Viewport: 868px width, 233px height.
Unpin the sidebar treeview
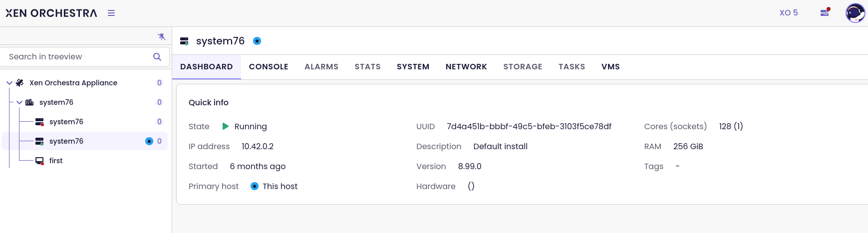(x=161, y=36)
